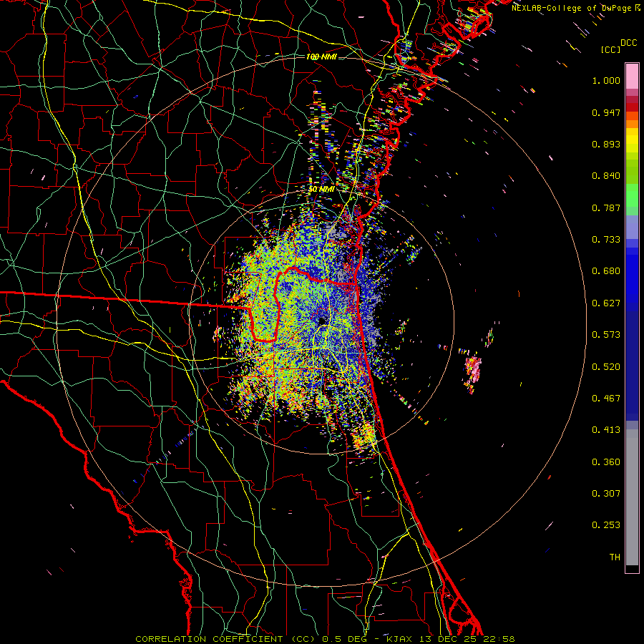Select the 0.307 scale value
The width and height of the screenshot is (644, 644).
pos(606,494)
